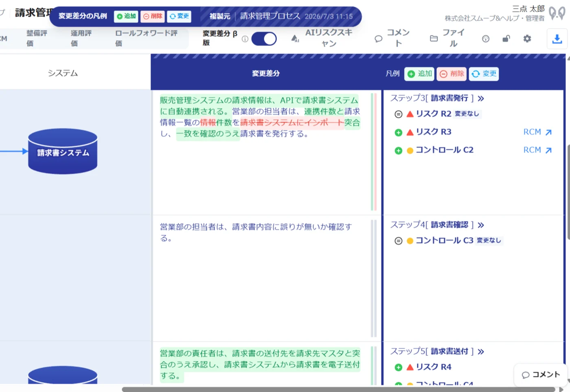Click the circular info icon near lock

(486, 39)
